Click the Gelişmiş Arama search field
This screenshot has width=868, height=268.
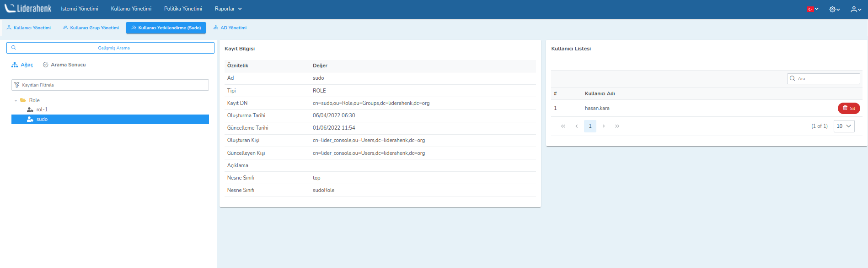(114, 48)
